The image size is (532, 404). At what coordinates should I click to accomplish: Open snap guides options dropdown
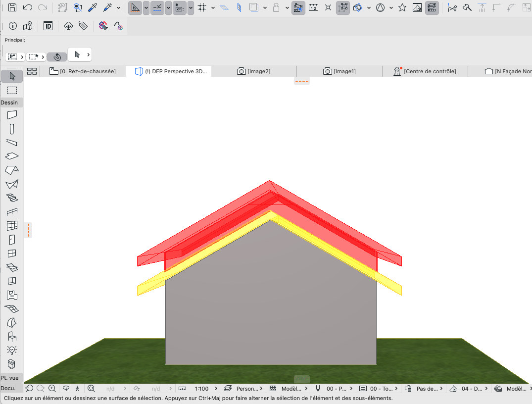pos(168,8)
